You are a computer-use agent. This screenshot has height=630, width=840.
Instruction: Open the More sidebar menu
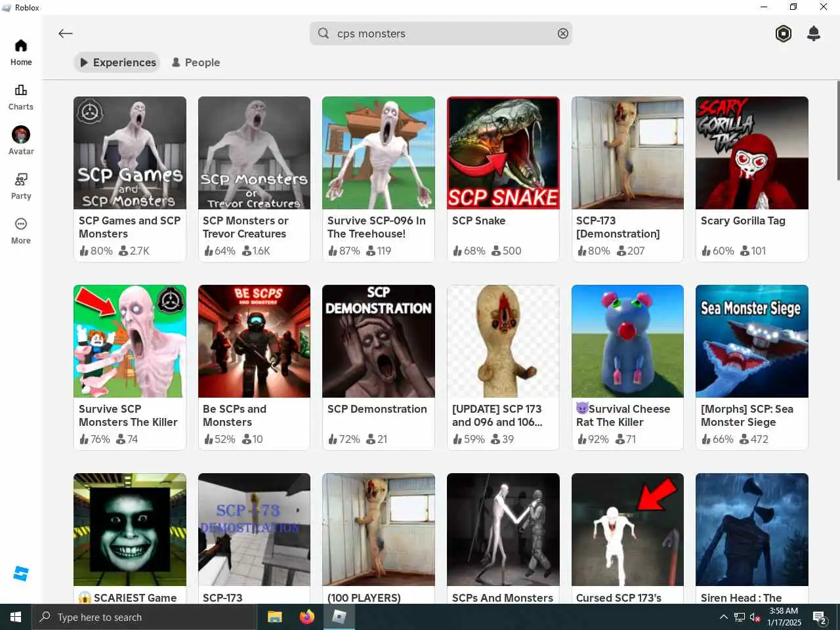[x=21, y=230]
